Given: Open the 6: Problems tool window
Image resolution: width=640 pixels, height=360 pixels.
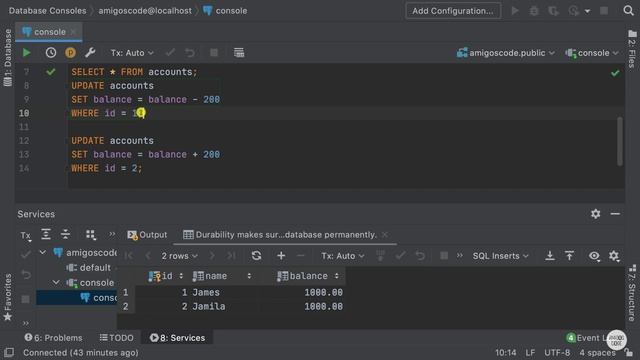Looking at the screenshot, I should coord(53,338).
